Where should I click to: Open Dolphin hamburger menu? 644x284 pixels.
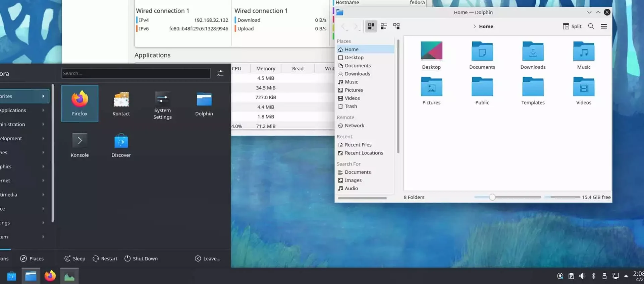[604, 26]
